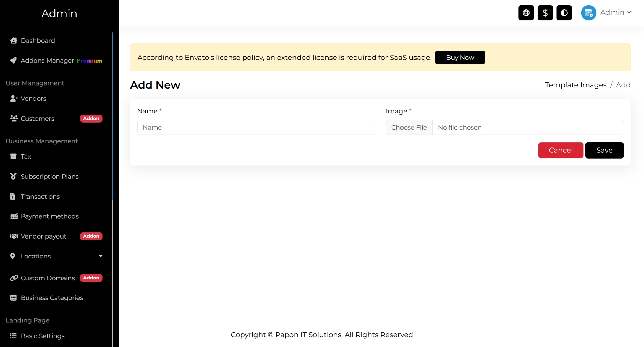Click the Vendors user-plus icon
This screenshot has height=347, width=644.
pos(14,99)
